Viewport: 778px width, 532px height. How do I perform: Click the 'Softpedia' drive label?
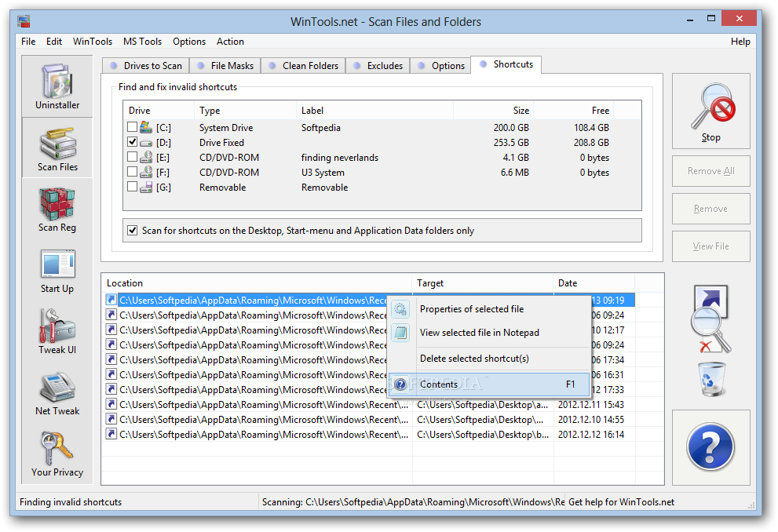tap(321, 128)
